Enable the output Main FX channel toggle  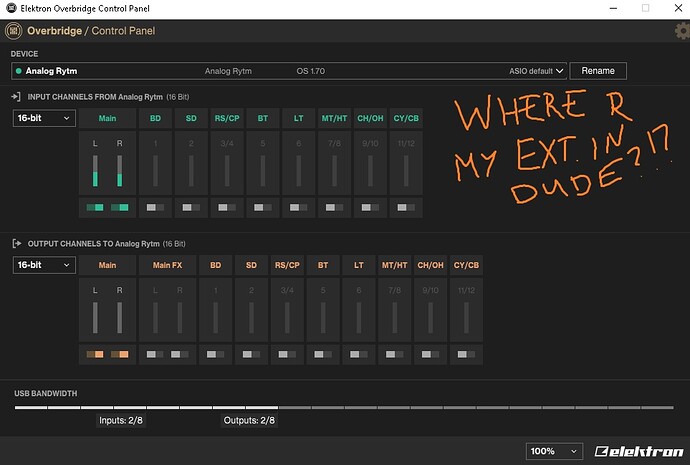pyautogui.click(x=167, y=354)
